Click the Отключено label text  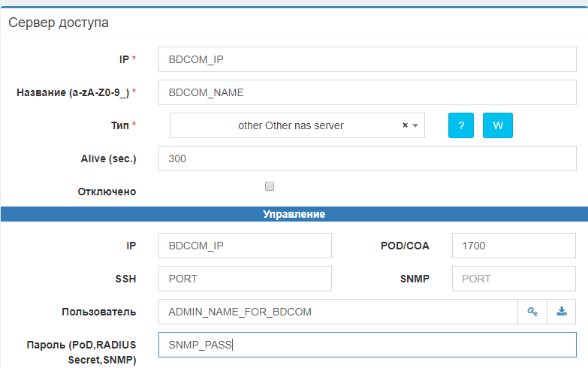[107, 192]
